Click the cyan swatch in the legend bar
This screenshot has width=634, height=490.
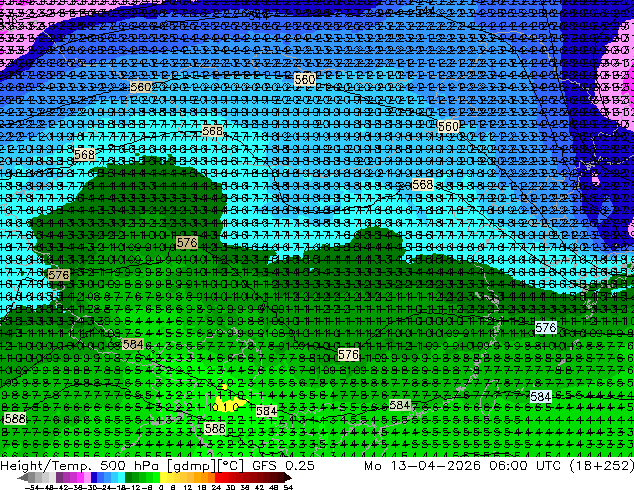[121, 478]
